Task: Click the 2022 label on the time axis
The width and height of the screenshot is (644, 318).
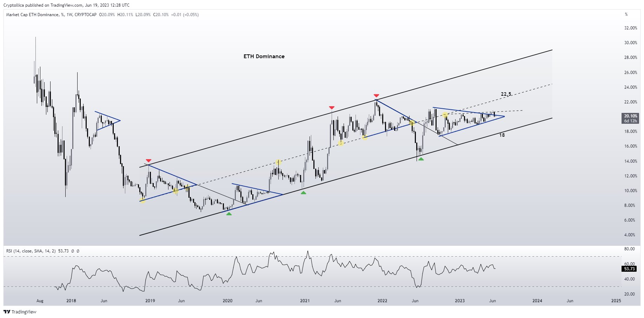Action: tap(382, 301)
